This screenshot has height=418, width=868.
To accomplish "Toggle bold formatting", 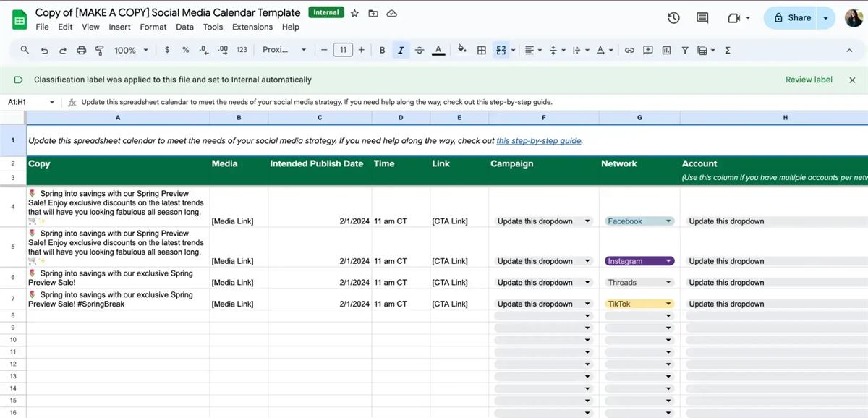I will click(x=382, y=51).
